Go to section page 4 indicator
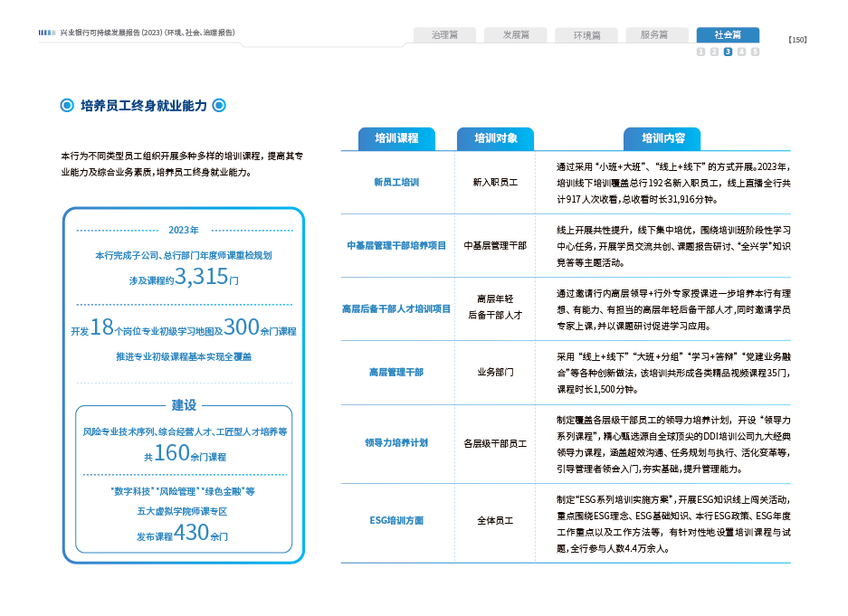The image size is (848, 616). (x=741, y=52)
